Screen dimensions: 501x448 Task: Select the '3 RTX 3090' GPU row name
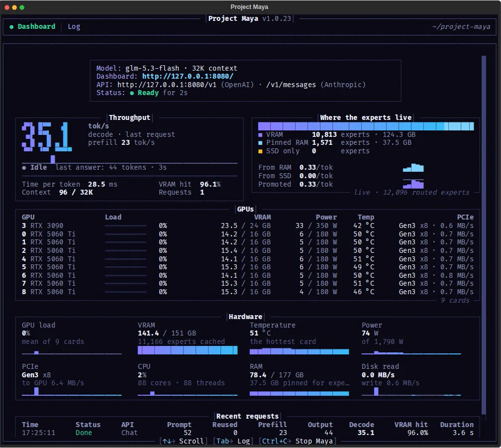pyautogui.click(x=42, y=226)
